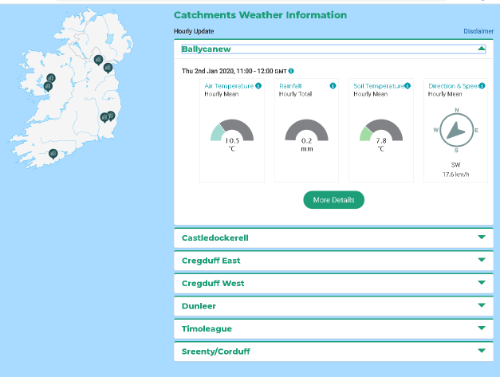Click the SW wind direction value
The image size is (500, 377).
456,165
